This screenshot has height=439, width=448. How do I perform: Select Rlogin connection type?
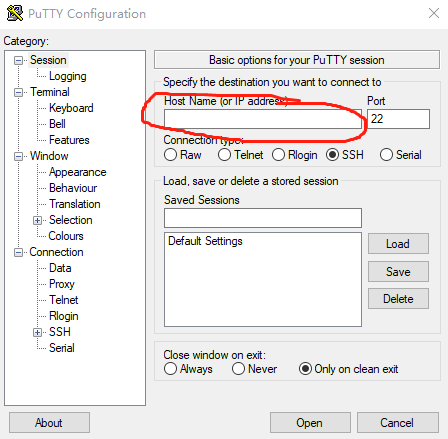278,155
